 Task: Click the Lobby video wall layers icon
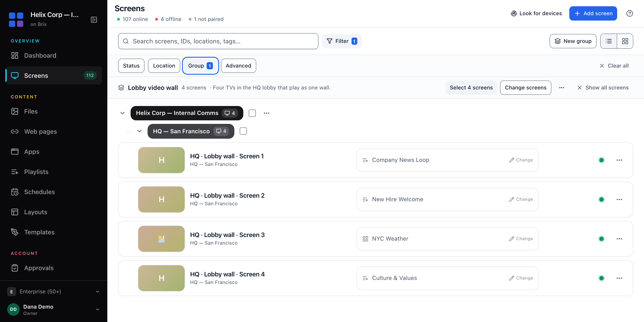[x=121, y=87]
